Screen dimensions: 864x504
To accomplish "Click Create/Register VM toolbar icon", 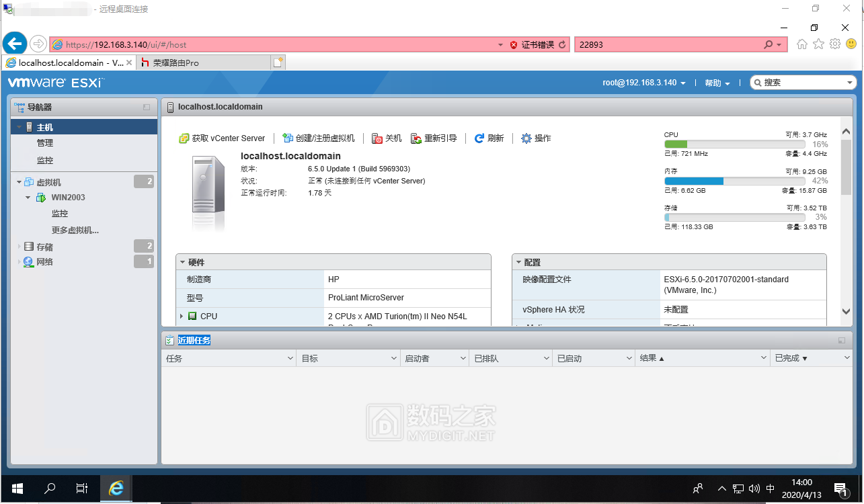I will [x=288, y=138].
